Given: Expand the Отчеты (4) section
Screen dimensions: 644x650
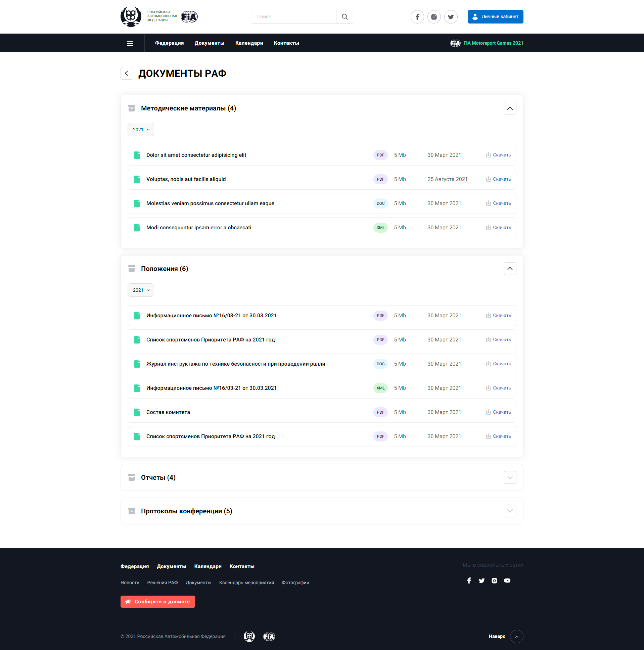Looking at the screenshot, I should [510, 477].
